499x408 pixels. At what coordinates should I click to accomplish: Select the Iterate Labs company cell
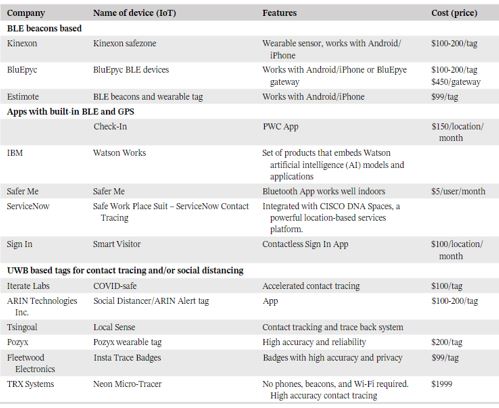coord(28,286)
